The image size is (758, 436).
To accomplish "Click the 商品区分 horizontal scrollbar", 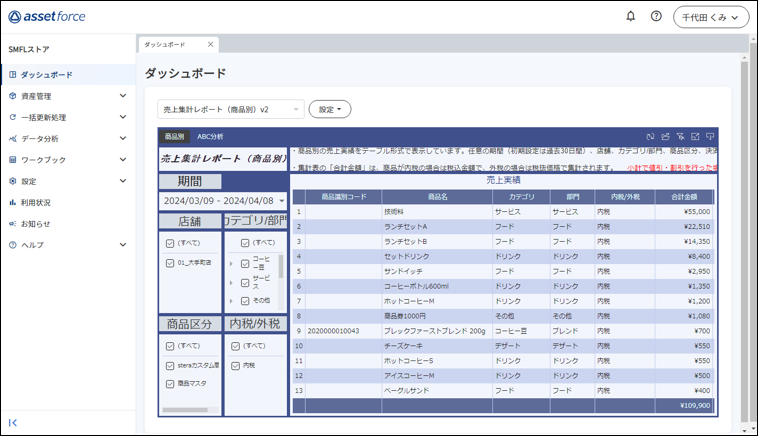I will [x=185, y=410].
